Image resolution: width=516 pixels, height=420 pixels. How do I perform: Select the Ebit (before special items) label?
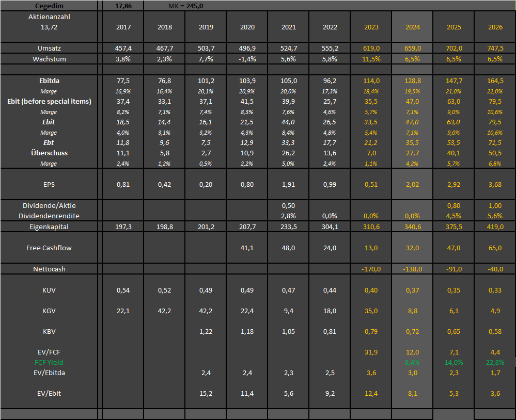pyautogui.click(x=49, y=102)
